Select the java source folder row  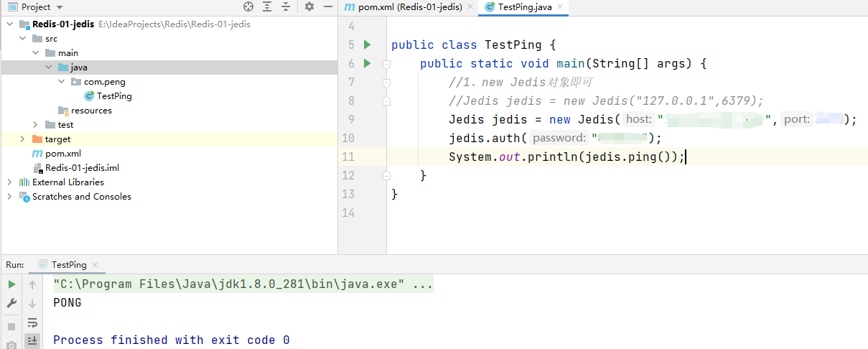coord(169,67)
